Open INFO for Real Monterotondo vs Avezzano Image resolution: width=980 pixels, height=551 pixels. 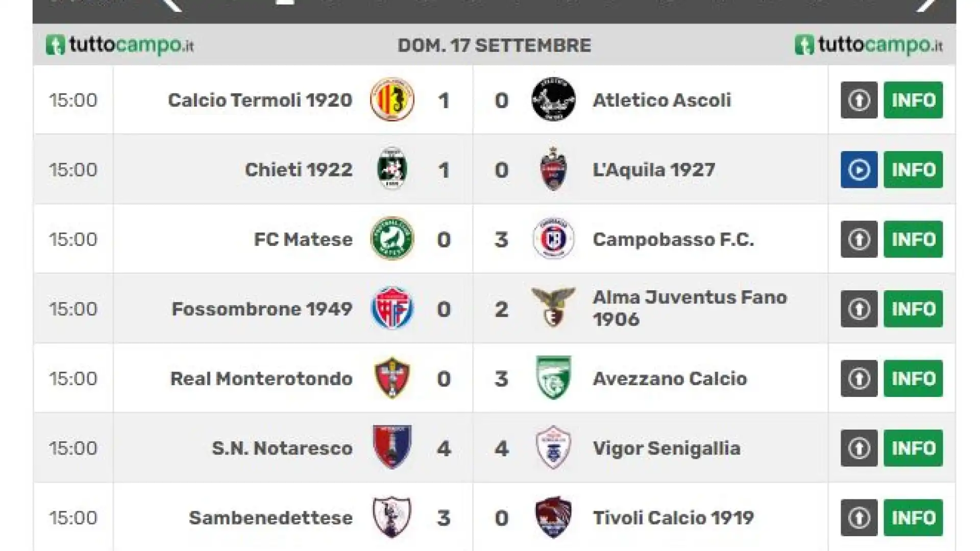(x=913, y=379)
